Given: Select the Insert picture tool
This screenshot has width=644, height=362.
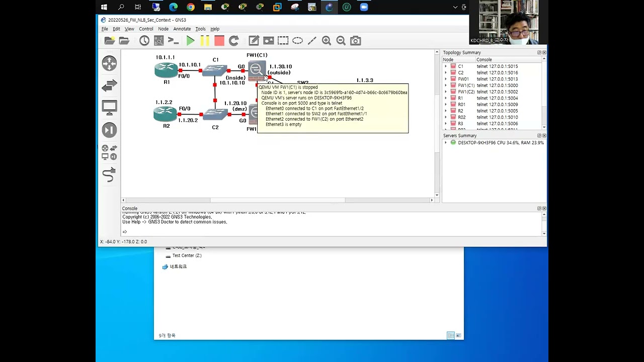Looking at the screenshot, I should click(x=269, y=41).
